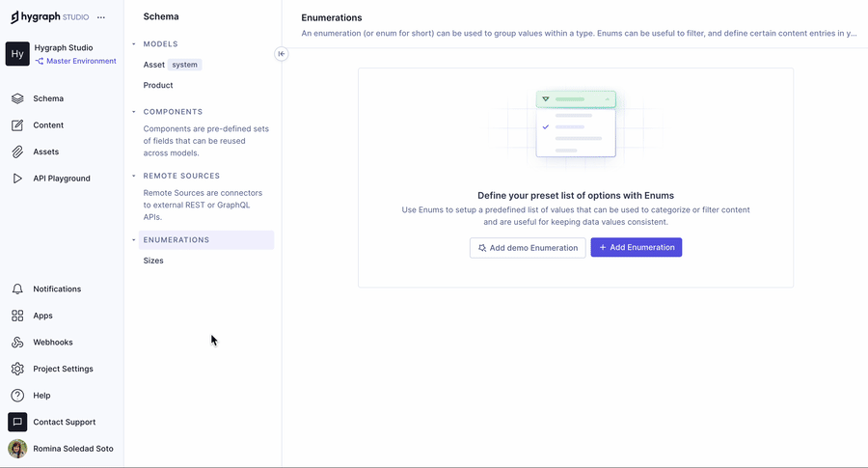The height and width of the screenshot is (468, 868).
Task: Click the Assets paperclip icon
Action: [x=17, y=151]
